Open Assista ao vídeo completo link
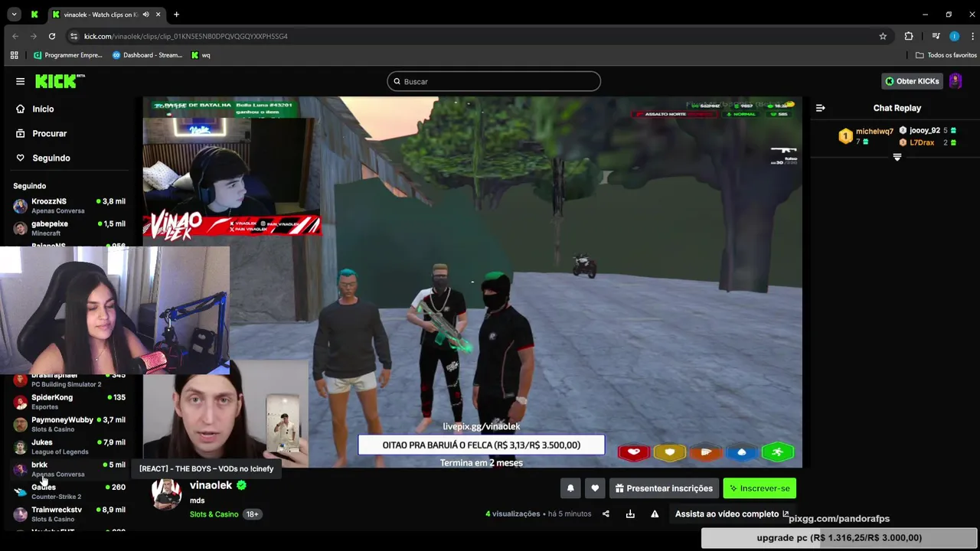This screenshot has height=551, width=980. (x=732, y=514)
